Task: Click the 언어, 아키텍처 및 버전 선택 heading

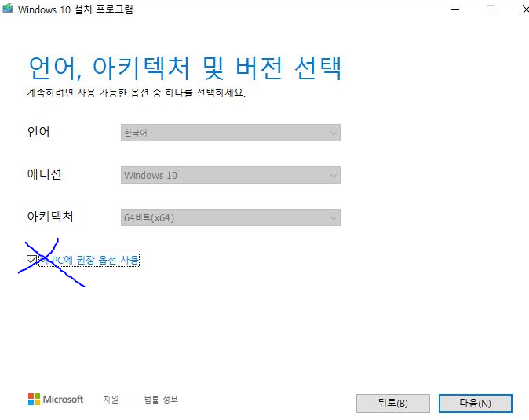Action: (x=185, y=68)
